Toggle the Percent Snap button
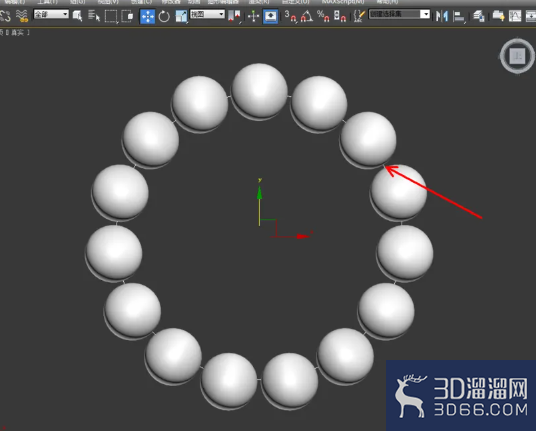 point(323,16)
